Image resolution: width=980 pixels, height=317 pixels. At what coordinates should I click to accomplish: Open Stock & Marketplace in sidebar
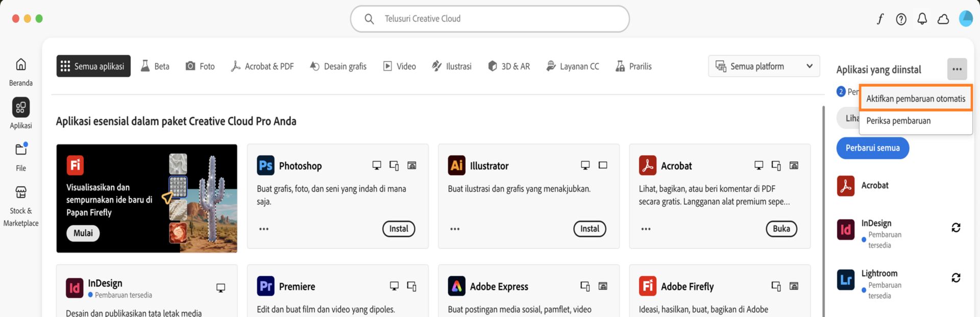point(21,192)
